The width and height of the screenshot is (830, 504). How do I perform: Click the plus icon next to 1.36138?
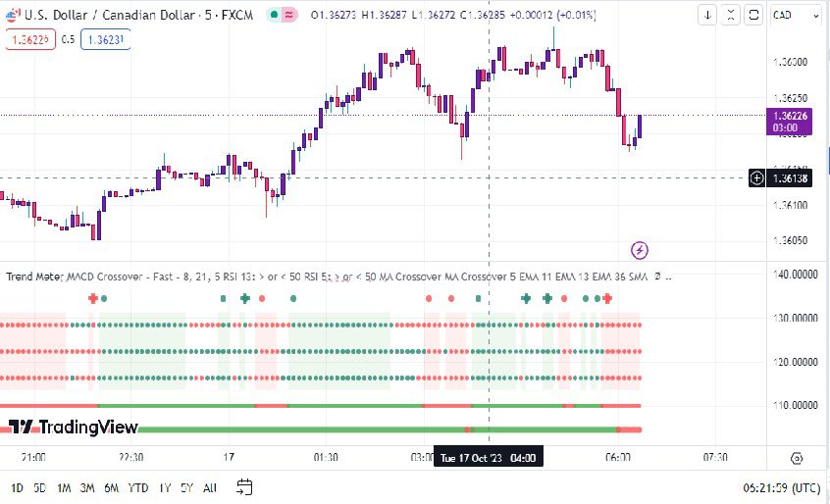coord(757,178)
